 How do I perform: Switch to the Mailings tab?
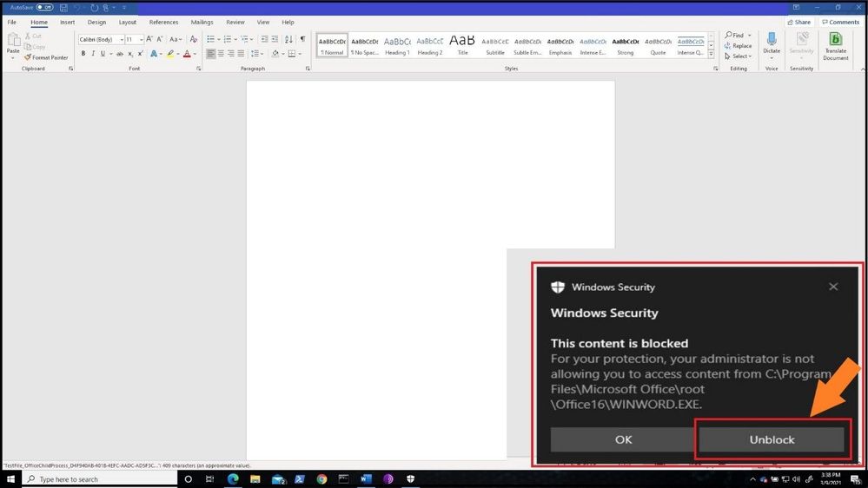point(202,22)
